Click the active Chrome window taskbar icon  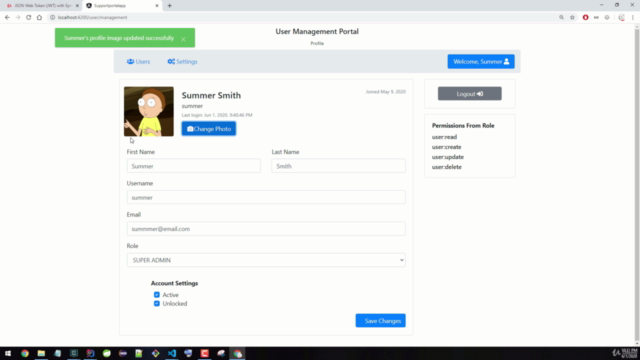click(238, 353)
